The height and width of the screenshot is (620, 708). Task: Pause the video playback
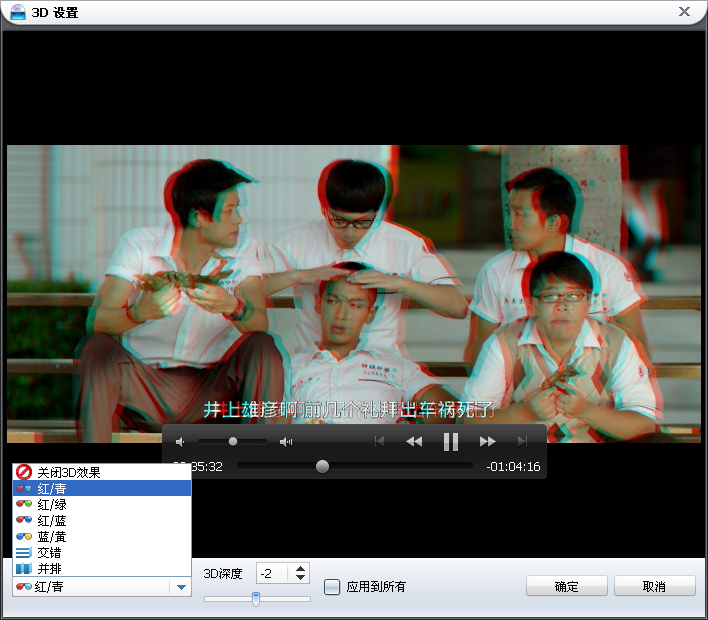pos(451,442)
